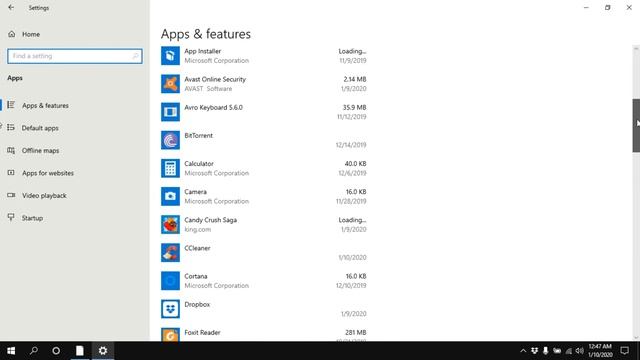This screenshot has height=360, width=640.
Task: Go back with the Settings back arrow
Action: (11, 7)
